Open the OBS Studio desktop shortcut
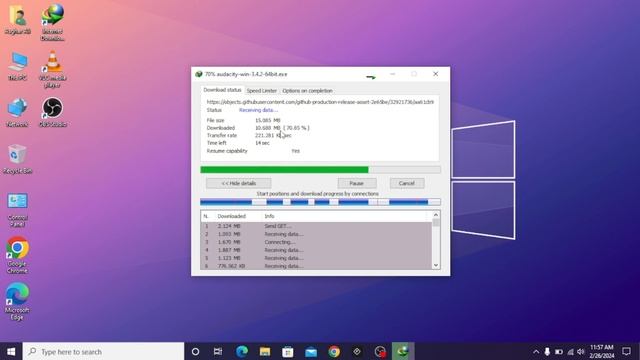The height and width of the screenshot is (360, 640). pos(53,112)
